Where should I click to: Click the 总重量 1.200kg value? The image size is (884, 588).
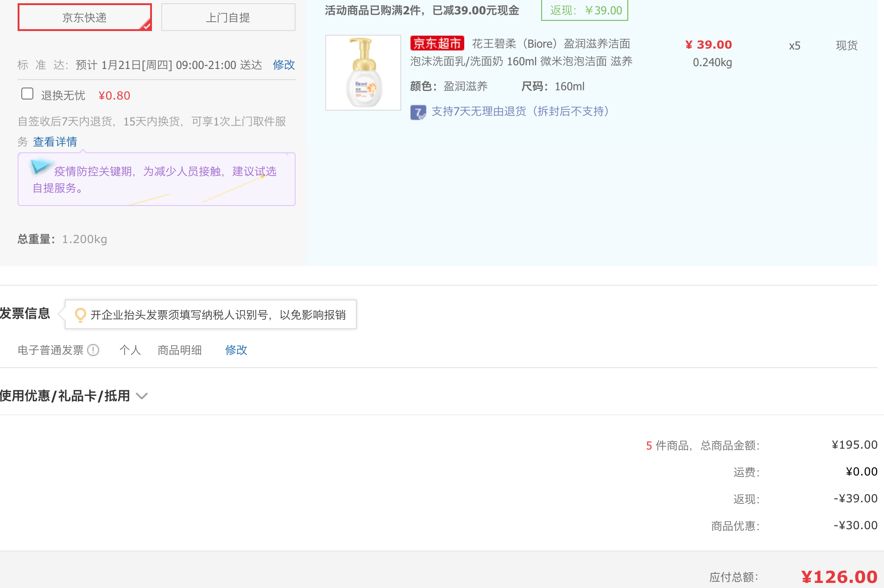(x=85, y=239)
